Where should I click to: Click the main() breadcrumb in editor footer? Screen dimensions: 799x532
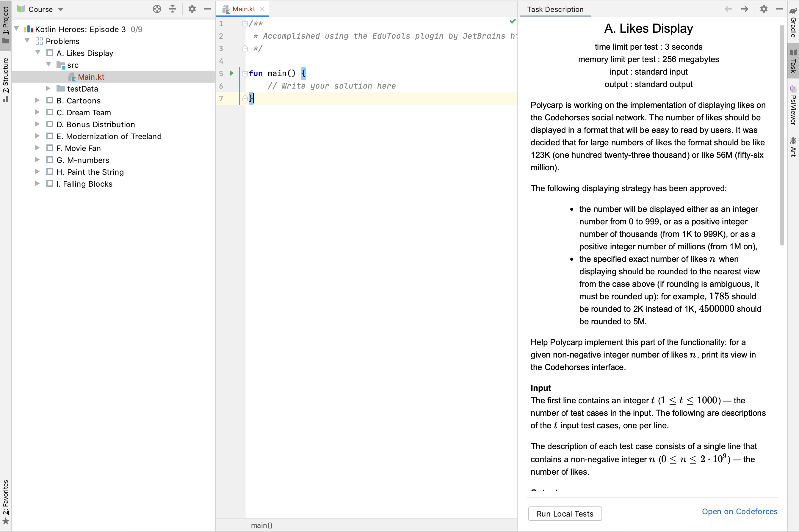click(261, 525)
